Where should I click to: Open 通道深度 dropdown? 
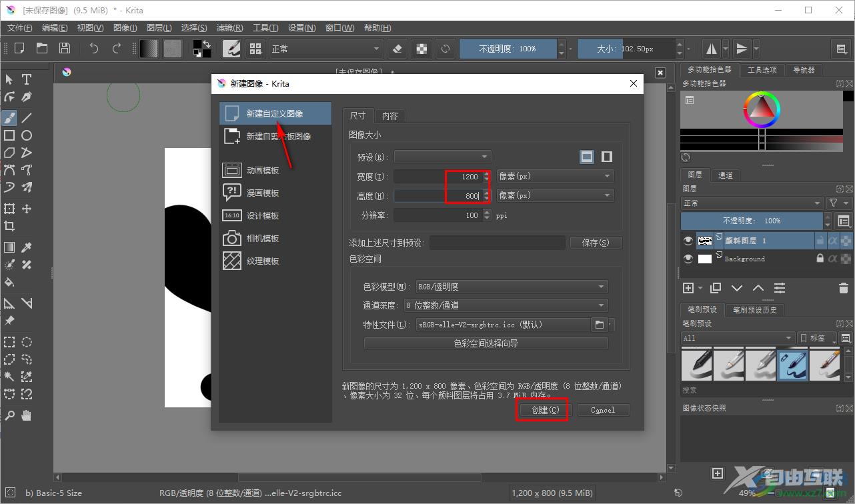(505, 305)
